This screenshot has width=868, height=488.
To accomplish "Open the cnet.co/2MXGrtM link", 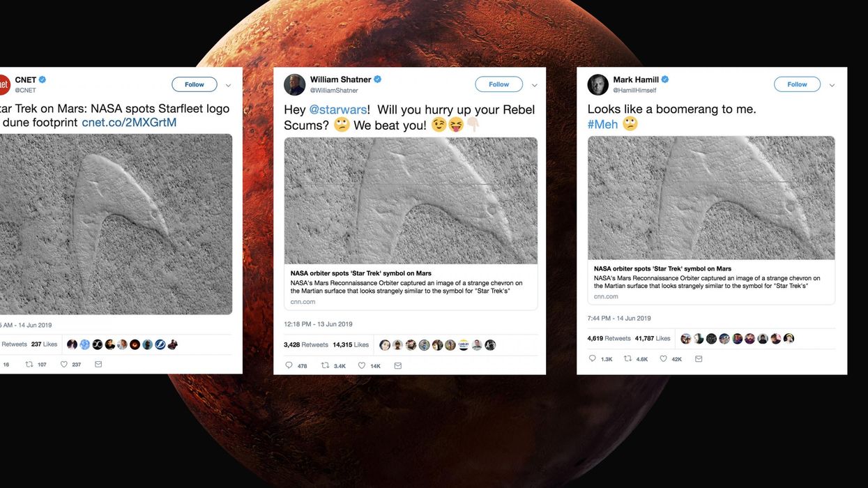I will point(129,123).
